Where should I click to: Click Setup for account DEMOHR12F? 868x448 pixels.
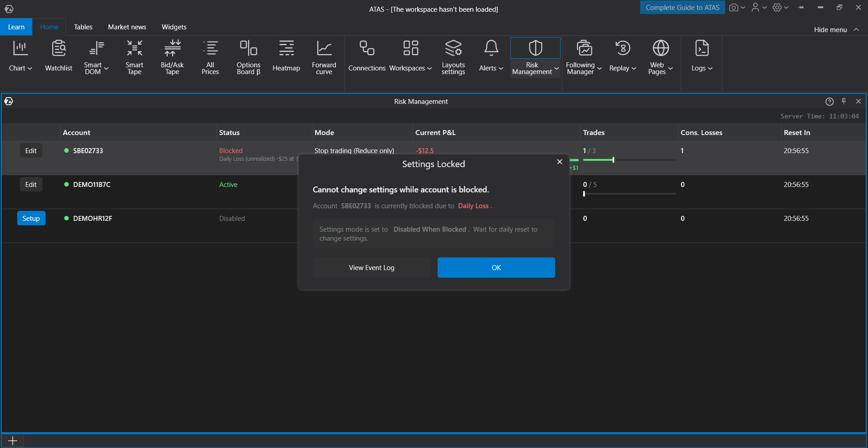[31, 219]
